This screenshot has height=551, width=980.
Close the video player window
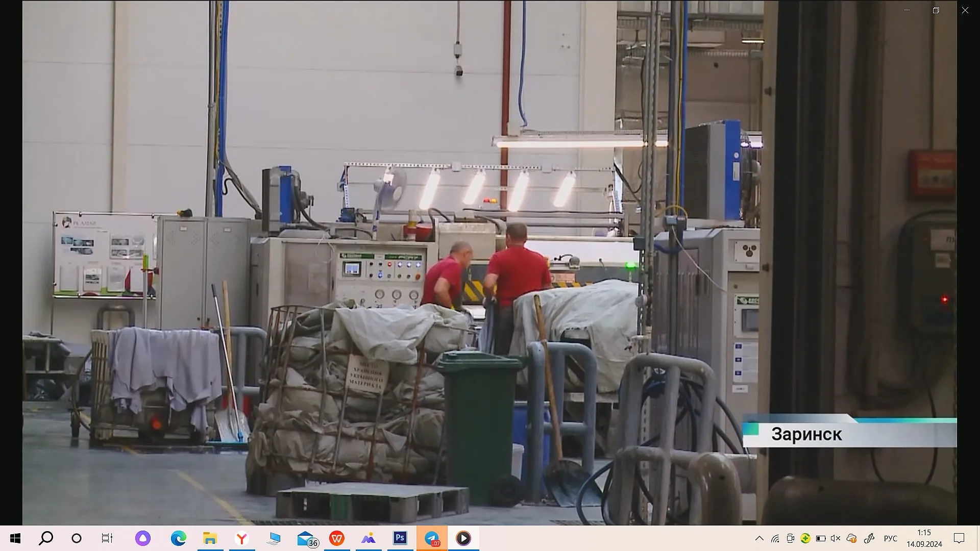point(965,10)
